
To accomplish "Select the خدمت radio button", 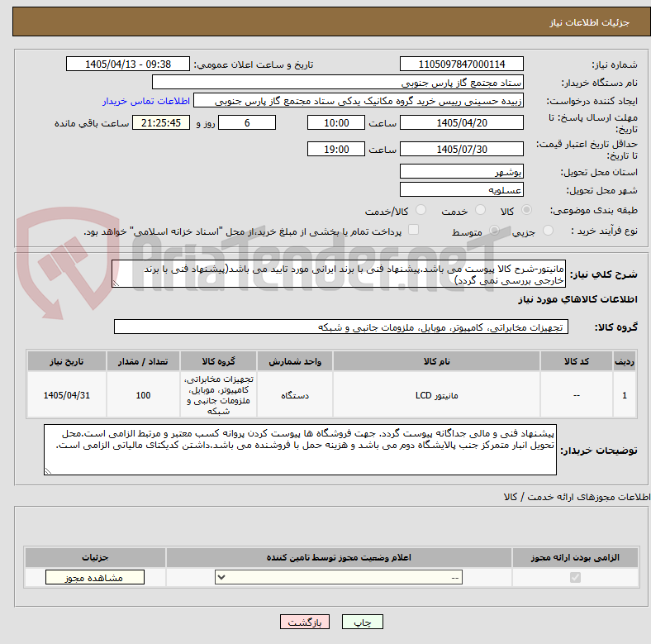I will pos(480,210).
